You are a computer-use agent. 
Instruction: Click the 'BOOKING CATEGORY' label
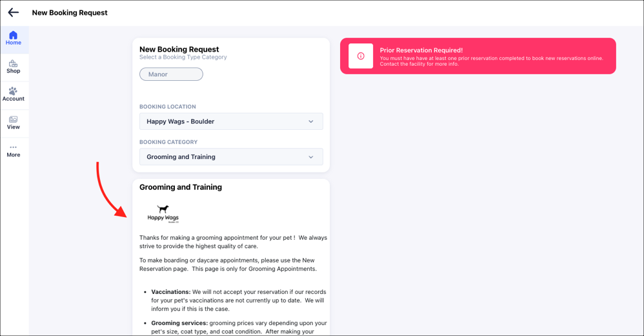tap(168, 142)
